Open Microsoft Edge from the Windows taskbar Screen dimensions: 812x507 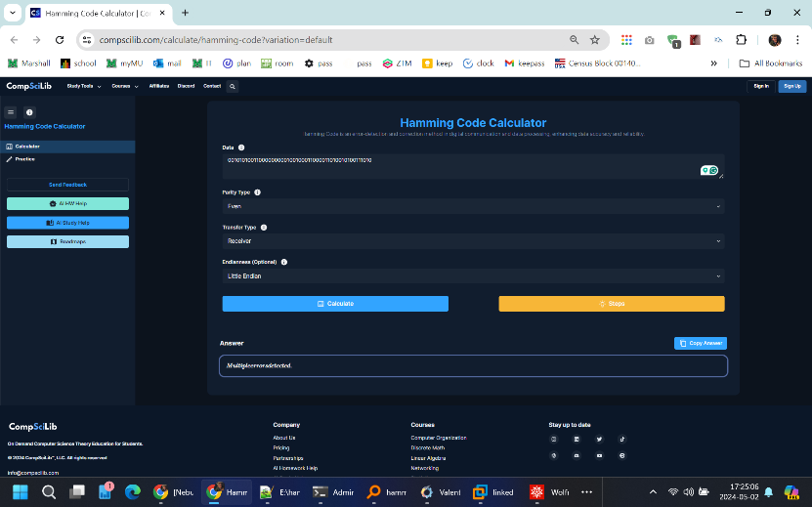132,491
